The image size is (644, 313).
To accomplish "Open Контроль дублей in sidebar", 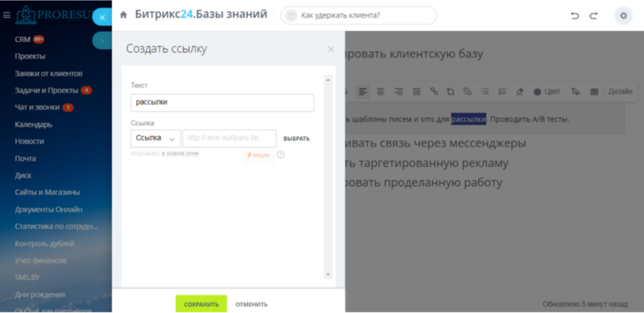I will click(45, 244).
